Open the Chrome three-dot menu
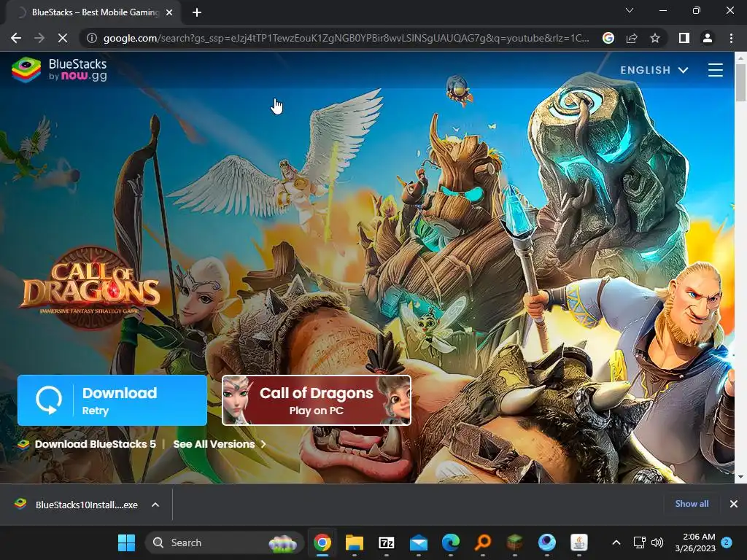Image resolution: width=747 pixels, height=560 pixels. 731,38
